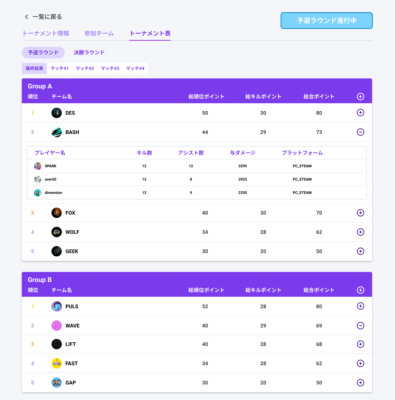Screen dimensions: 395x400
Task: Expand the PULS team row details
Action: pos(360,306)
